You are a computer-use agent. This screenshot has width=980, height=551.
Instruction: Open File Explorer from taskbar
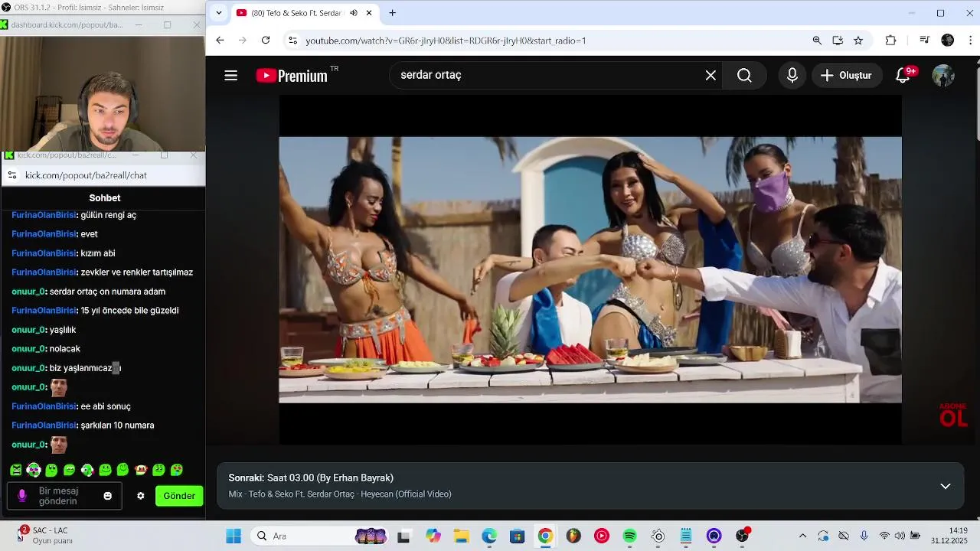click(461, 536)
